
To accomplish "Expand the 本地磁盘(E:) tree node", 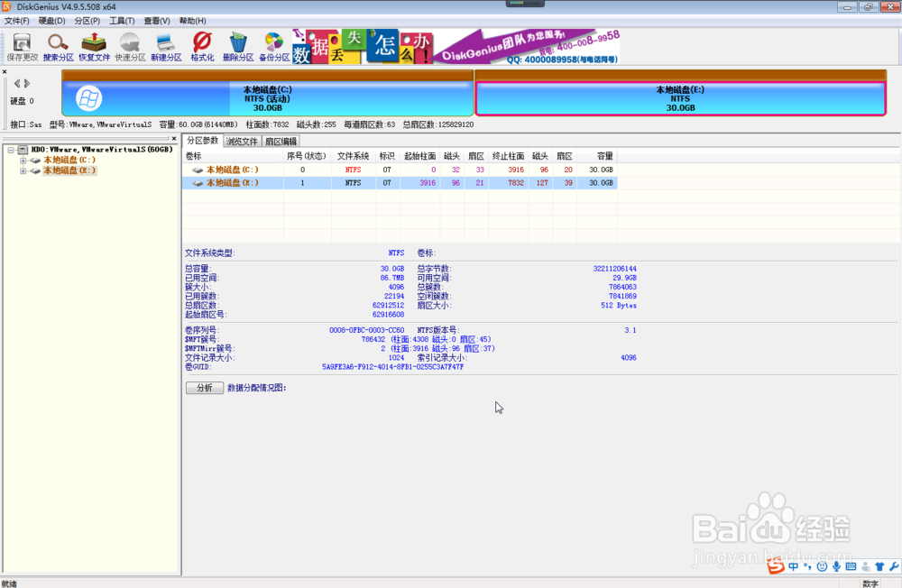I will [x=23, y=170].
